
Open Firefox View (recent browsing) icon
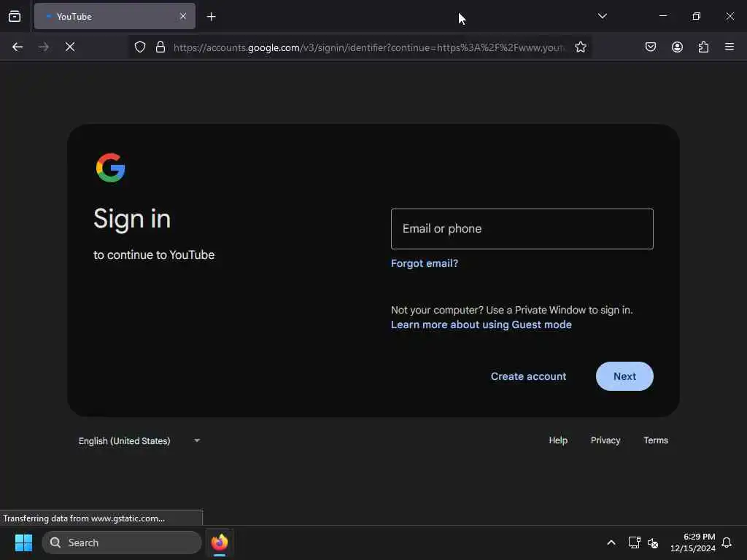pos(15,16)
